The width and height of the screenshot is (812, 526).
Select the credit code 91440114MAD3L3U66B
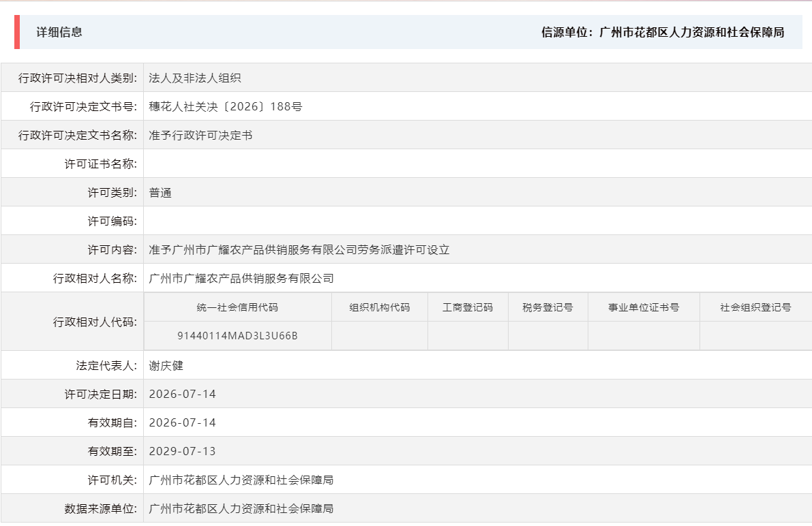[x=237, y=335]
